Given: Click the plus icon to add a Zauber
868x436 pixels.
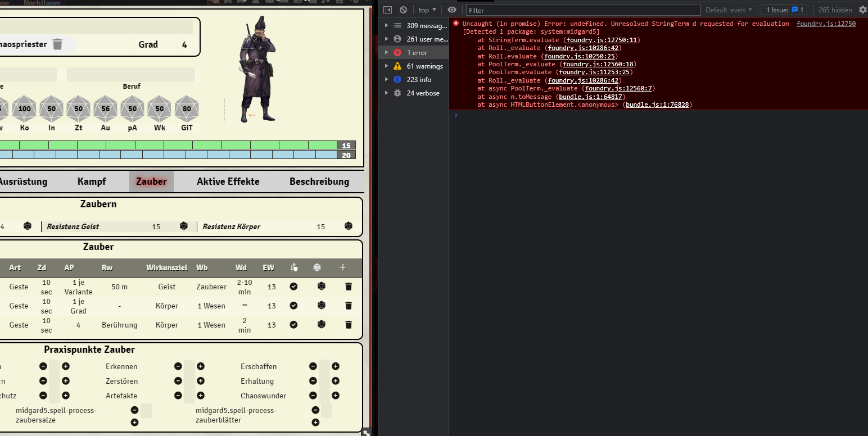Looking at the screenshot, I should coord(343,268).
